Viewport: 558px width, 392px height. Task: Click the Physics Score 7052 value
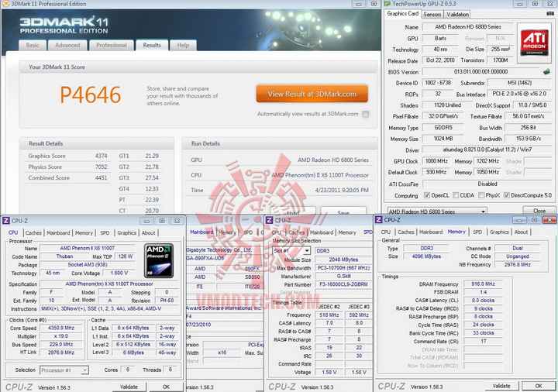[x=101, y=167]
